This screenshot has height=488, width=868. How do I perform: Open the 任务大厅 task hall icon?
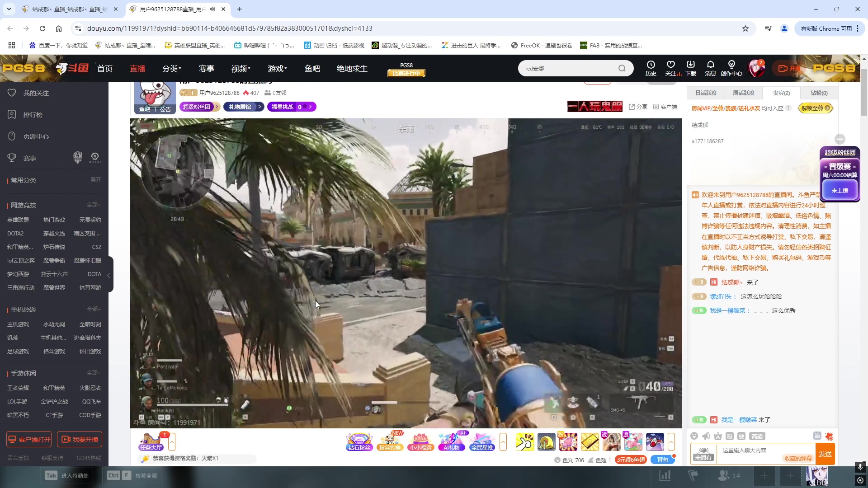(x=151, y=441)
